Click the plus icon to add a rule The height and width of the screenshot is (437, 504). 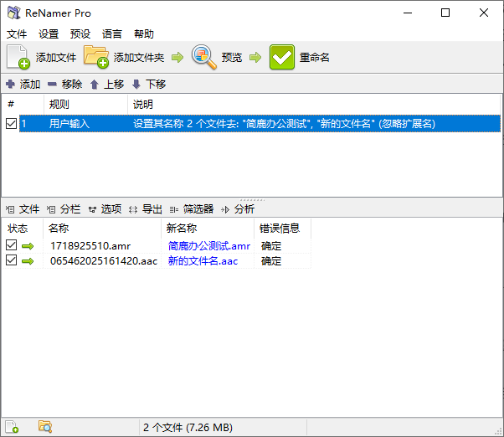tap(10, 85)
